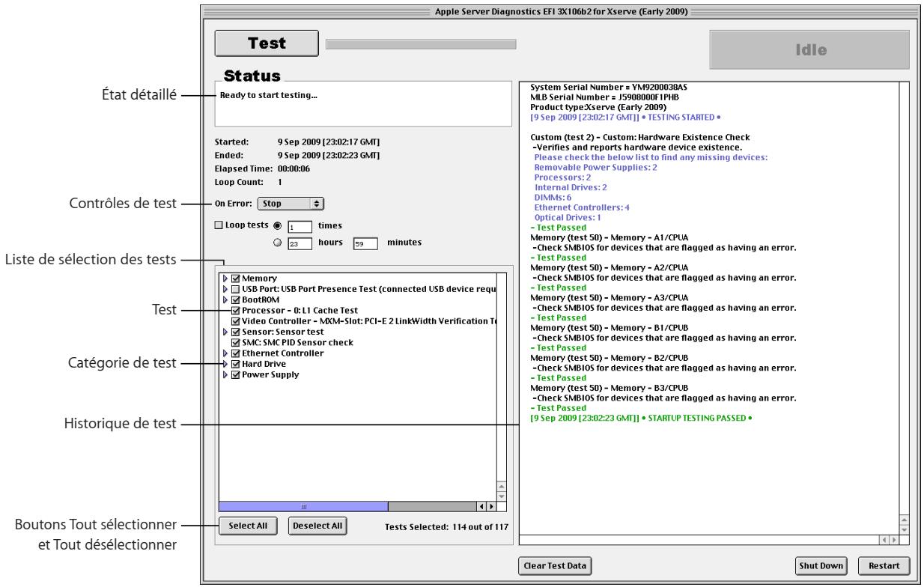
Task: Click the test history scroll-left arrow
Action: [x=883, y=539]
